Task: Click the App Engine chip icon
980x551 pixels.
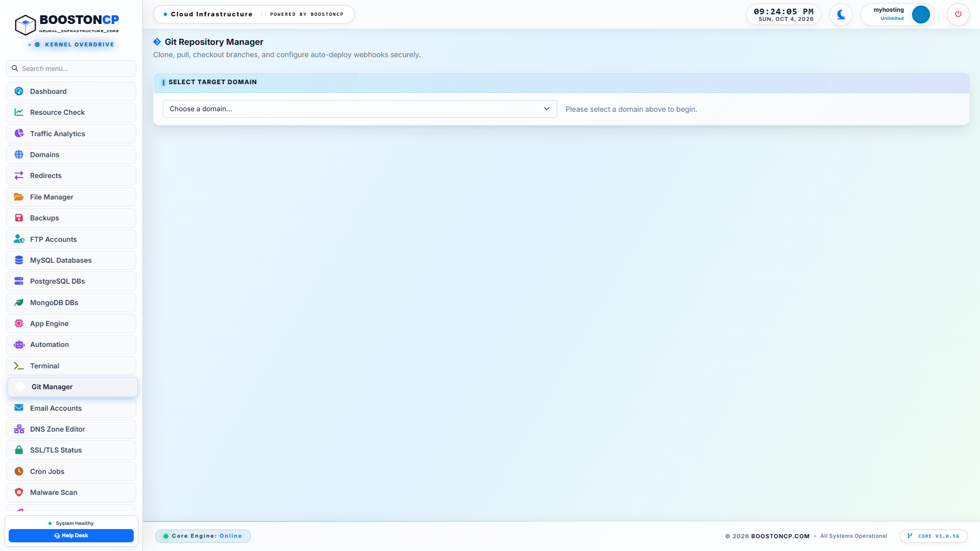Action: tap(19, 323)
